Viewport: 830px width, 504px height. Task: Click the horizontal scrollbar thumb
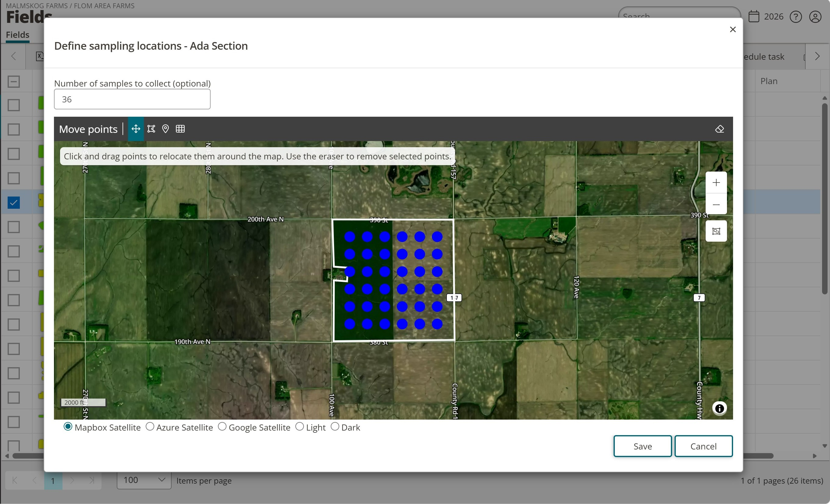[758, 456]
